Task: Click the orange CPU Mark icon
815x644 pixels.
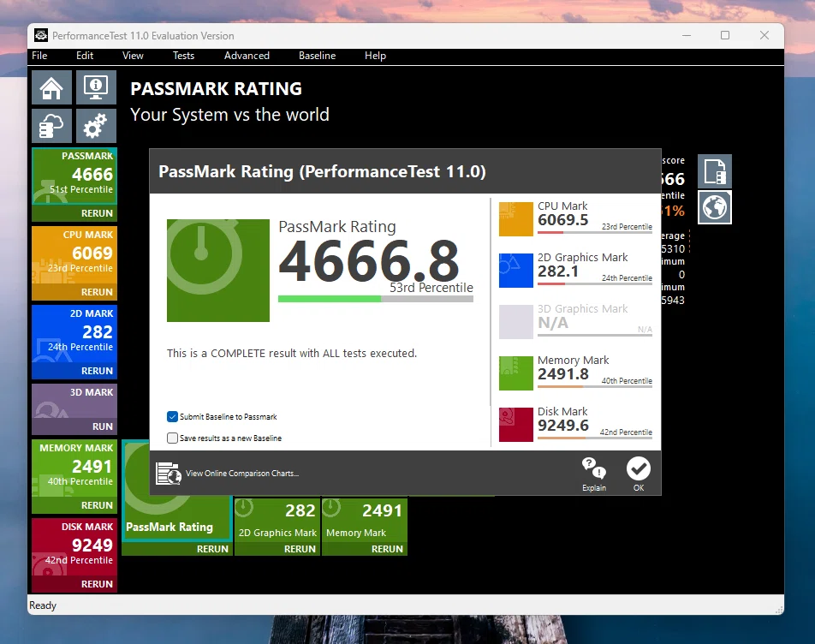Action: click(x=516, y=219)
